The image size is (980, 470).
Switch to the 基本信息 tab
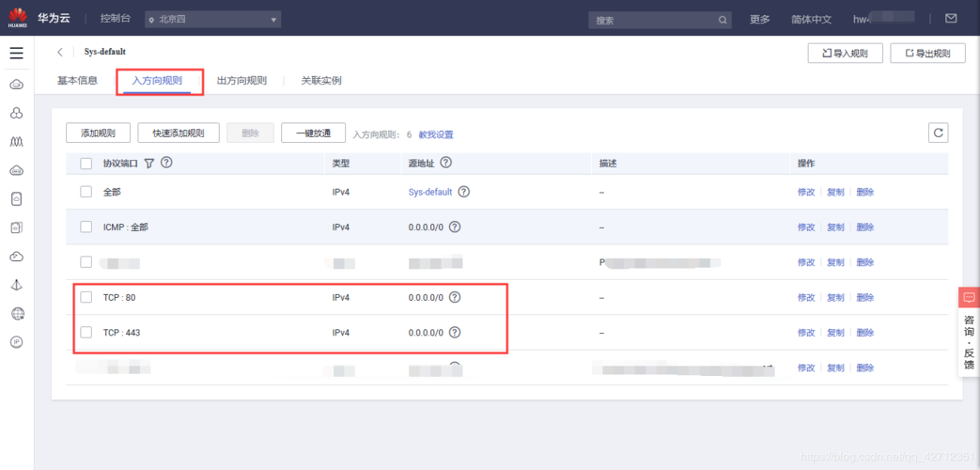pyautogui.click(x=77, y=81)
